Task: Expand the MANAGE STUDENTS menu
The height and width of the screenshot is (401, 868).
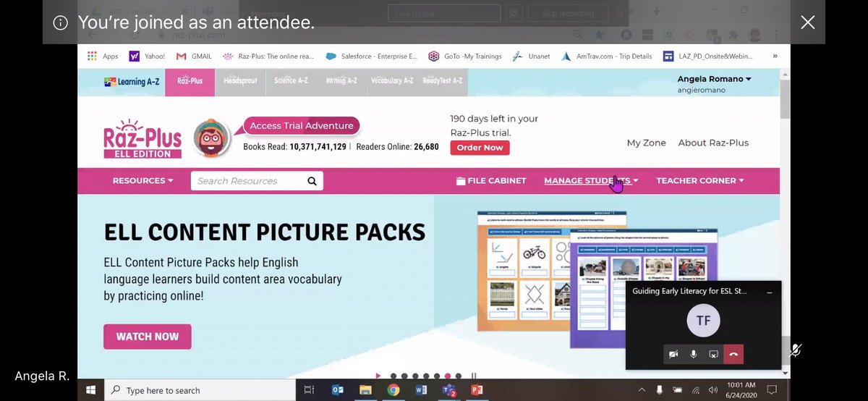Action: click(x=591, y=181)
